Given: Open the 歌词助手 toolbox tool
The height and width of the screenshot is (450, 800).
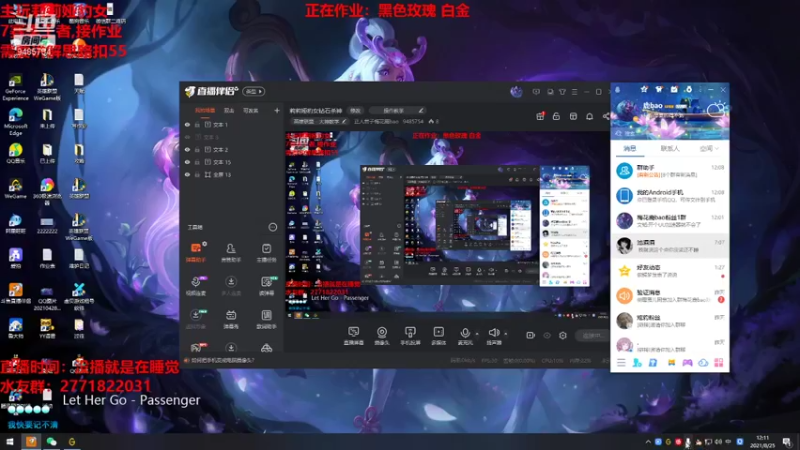Looking at the screenshot, I should [266, 319].
